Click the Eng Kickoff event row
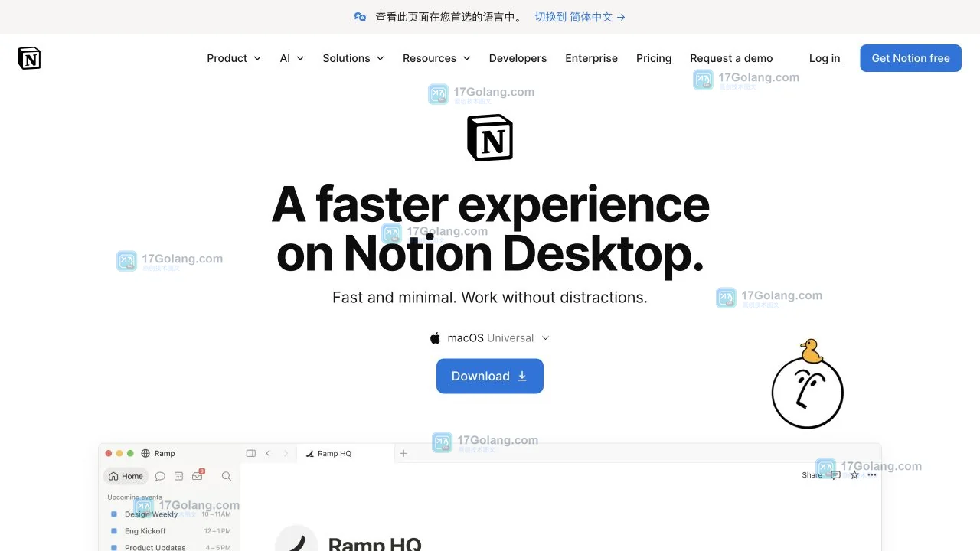The height and width of the screenshot is (551, 980). (x=171, y=531)
